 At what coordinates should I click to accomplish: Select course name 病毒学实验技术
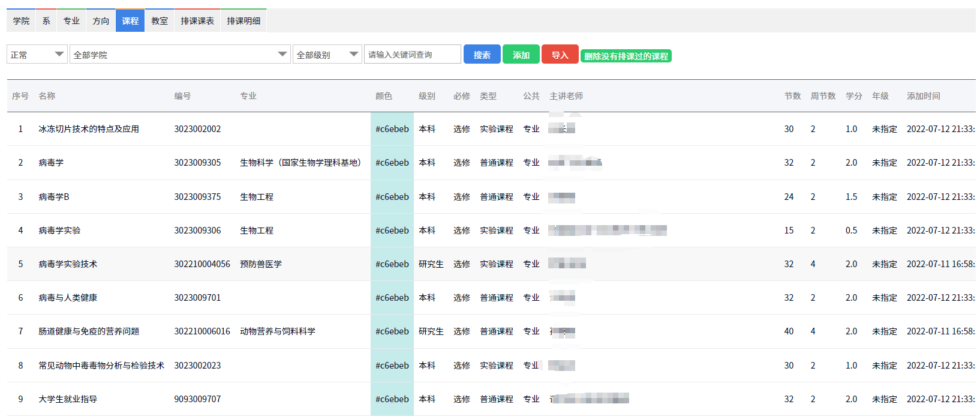pos(68,264)
